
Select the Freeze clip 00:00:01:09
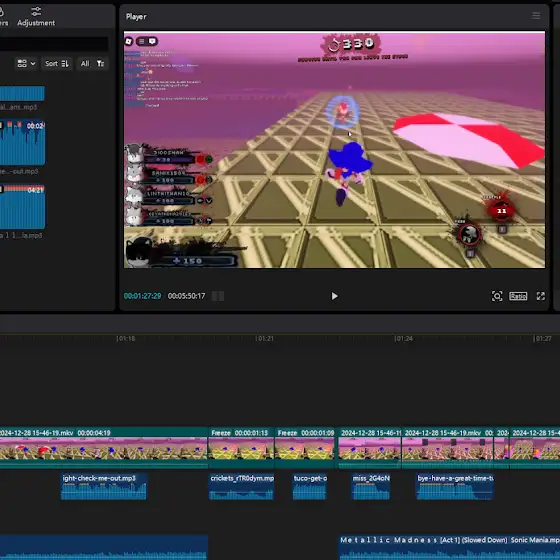click(305, 448)
